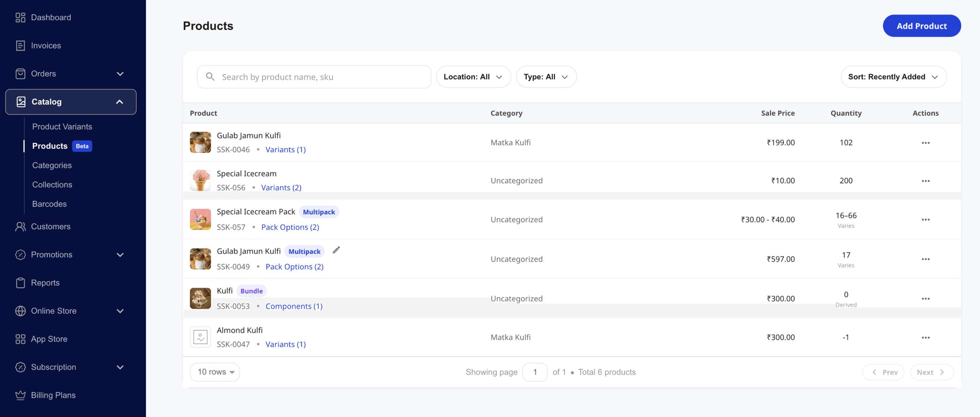
Task: Expand the Online Store menu chevron
Action: coord(120,311)
